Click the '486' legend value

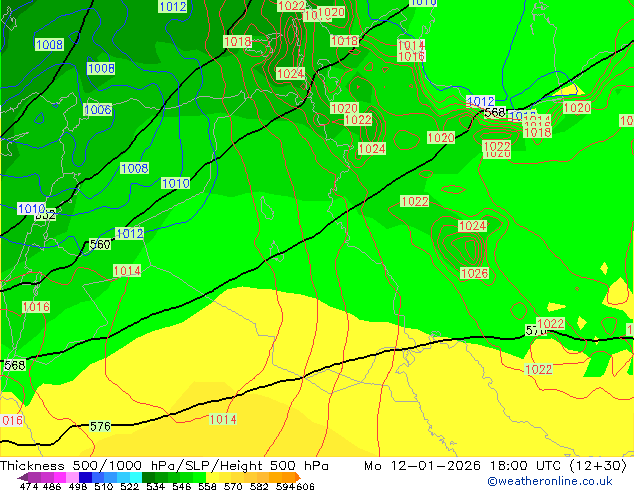(x=52, y=486)
